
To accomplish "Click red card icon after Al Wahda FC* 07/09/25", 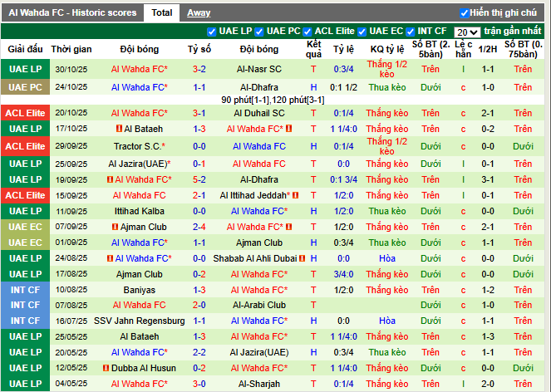I will 289,227.
